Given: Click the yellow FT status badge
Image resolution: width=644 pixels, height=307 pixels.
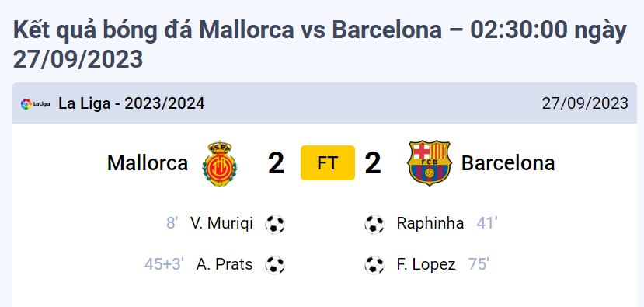Looking at the screenshot, I should [x=328, y=162].
